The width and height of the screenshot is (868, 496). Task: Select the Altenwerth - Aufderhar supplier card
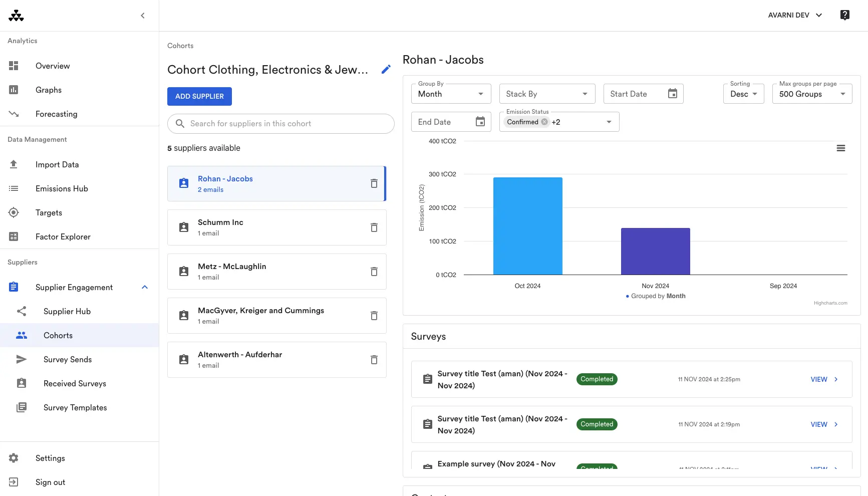tap(276, 360)
